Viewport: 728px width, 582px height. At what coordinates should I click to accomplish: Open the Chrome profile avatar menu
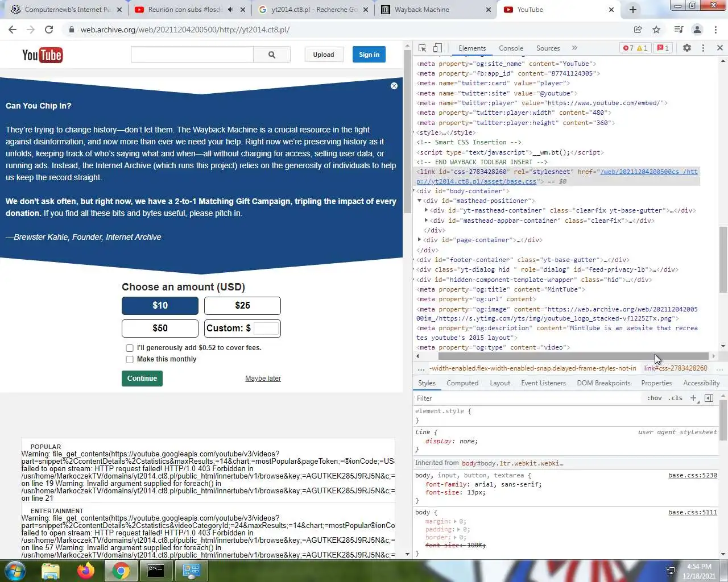697,30
